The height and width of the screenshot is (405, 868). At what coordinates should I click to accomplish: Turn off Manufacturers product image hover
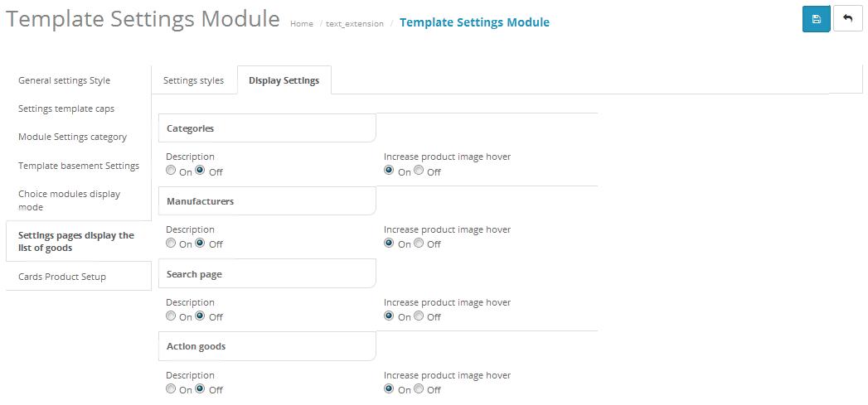419,243
